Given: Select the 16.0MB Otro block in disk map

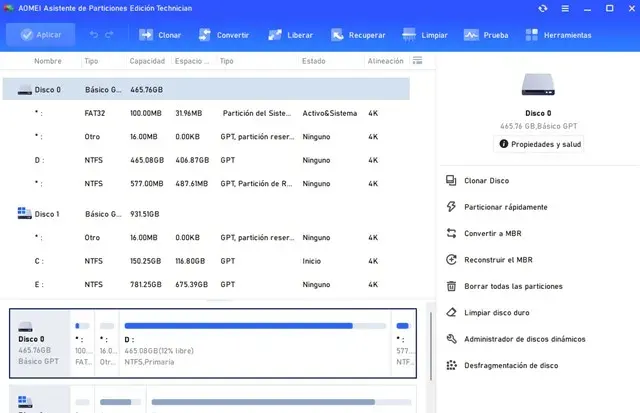Looking at the screenshot, I should tap(107, 343).
